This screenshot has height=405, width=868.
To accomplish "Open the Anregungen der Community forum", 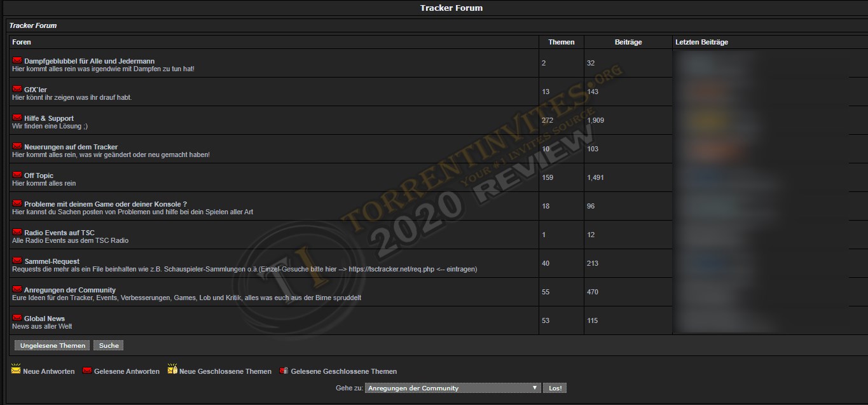I will tap(70, 290).
